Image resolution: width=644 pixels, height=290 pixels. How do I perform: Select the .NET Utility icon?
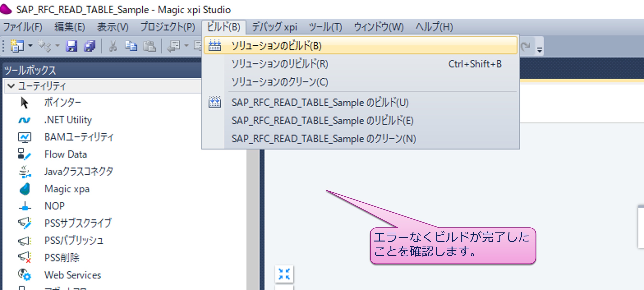tap(25, 120)
